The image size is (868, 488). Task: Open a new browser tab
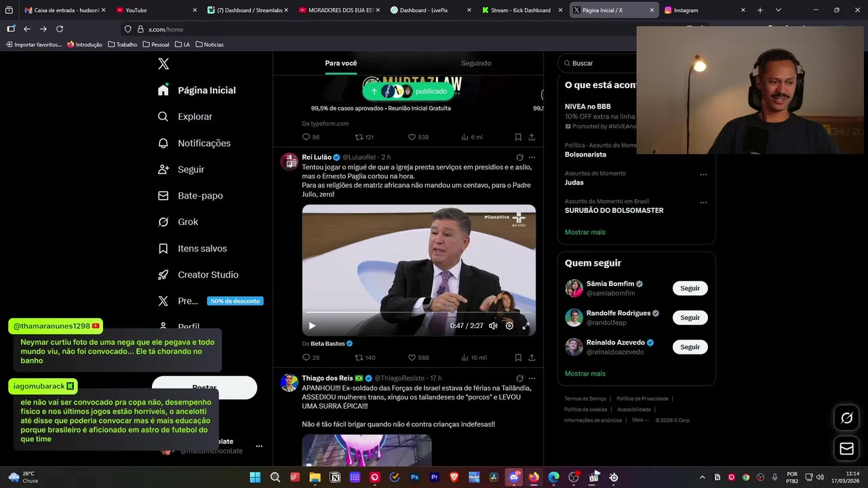(x=760, y=10)
